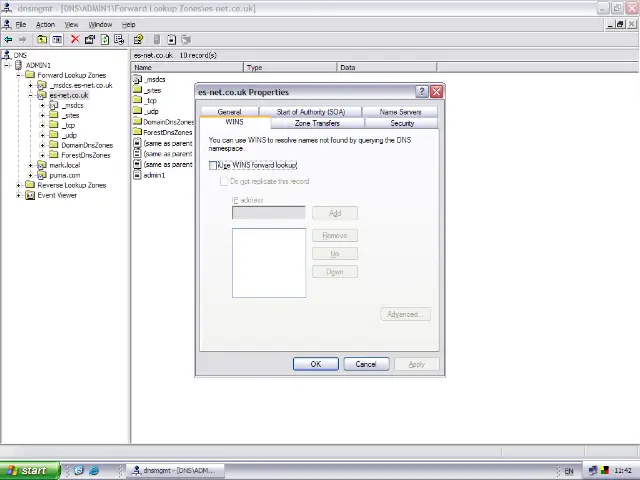Screen dimensions: 640x480
Task: Switch to the Start of Authority (SOA) tab
Action: 311,112
